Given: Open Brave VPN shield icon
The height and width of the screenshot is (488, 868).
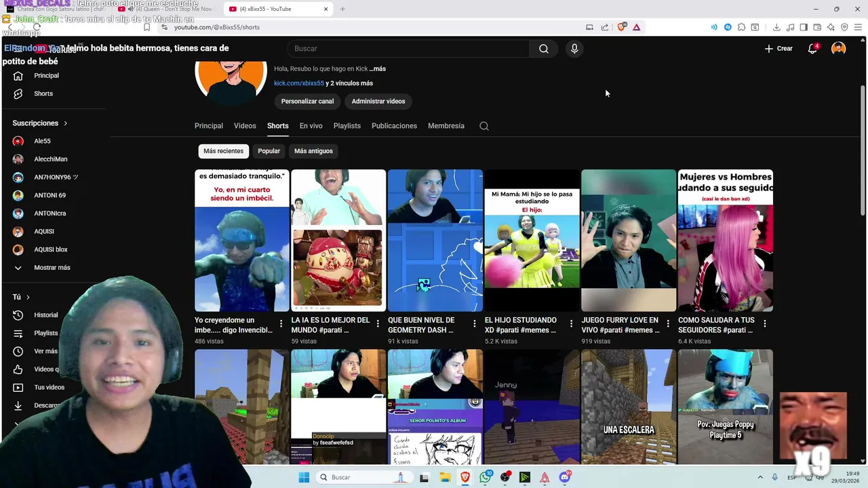Looking at the screenshot, I should [844, 27].
